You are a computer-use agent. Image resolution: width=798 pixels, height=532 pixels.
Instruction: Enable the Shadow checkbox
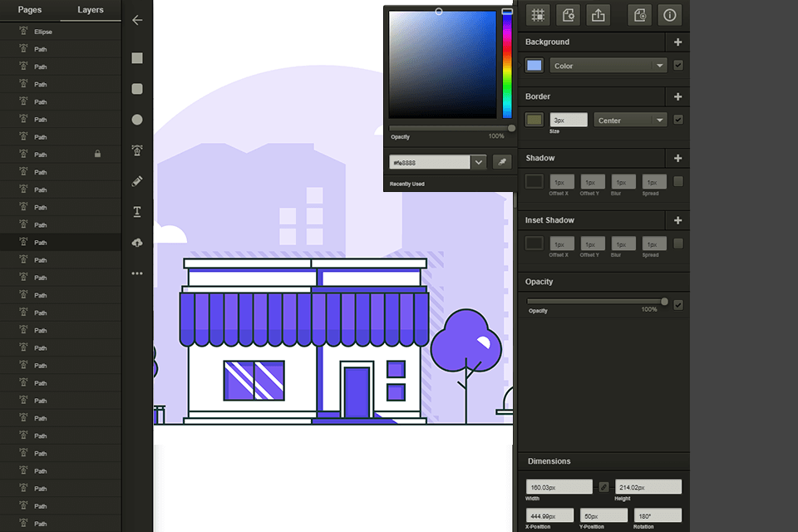(x=678, y=181)
